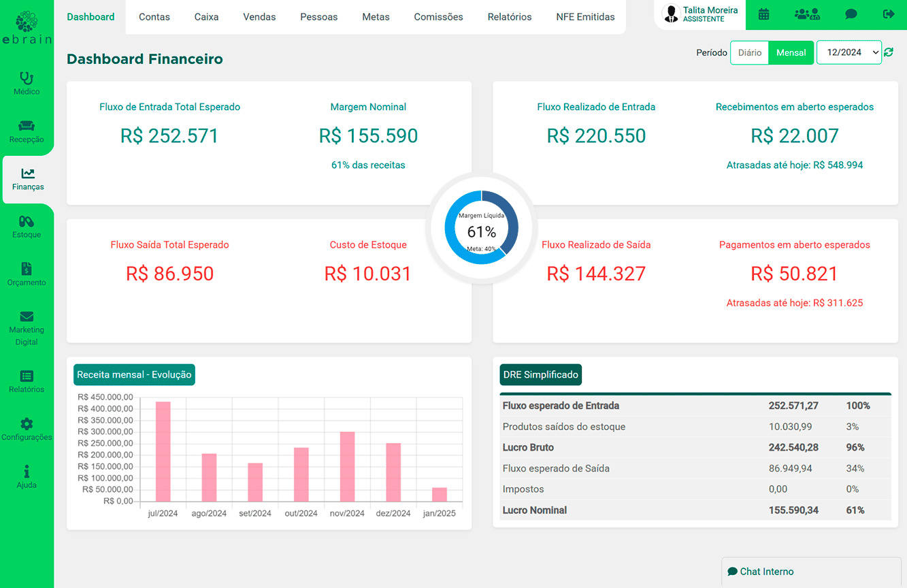907x588 pixels.
Task: Click the jul/2024 pink revenue bar
Action: [163, 452]
